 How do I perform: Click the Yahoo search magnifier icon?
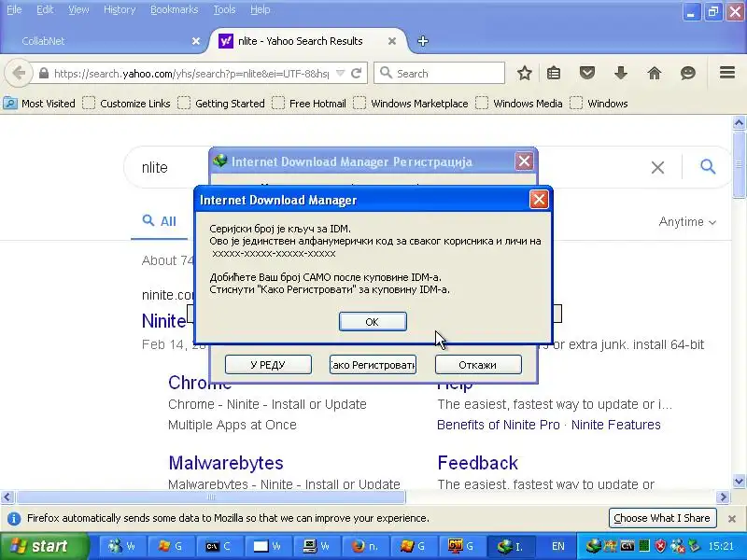click(x=708, y=167)
